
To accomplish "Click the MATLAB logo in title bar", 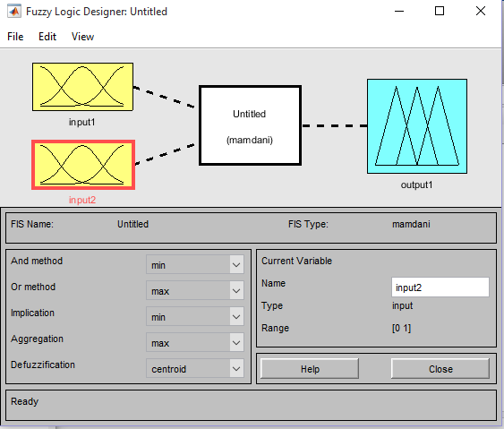I will pos(14,12).
